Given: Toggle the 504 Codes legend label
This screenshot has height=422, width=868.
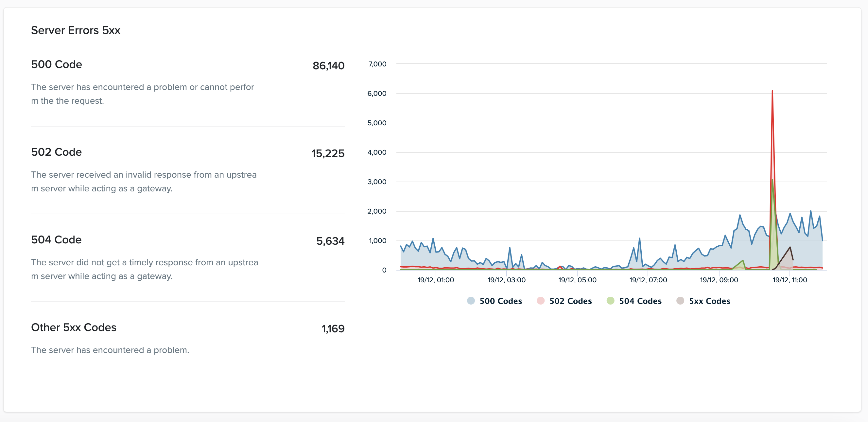Looking at the screenshot, I should click(640, 301).
